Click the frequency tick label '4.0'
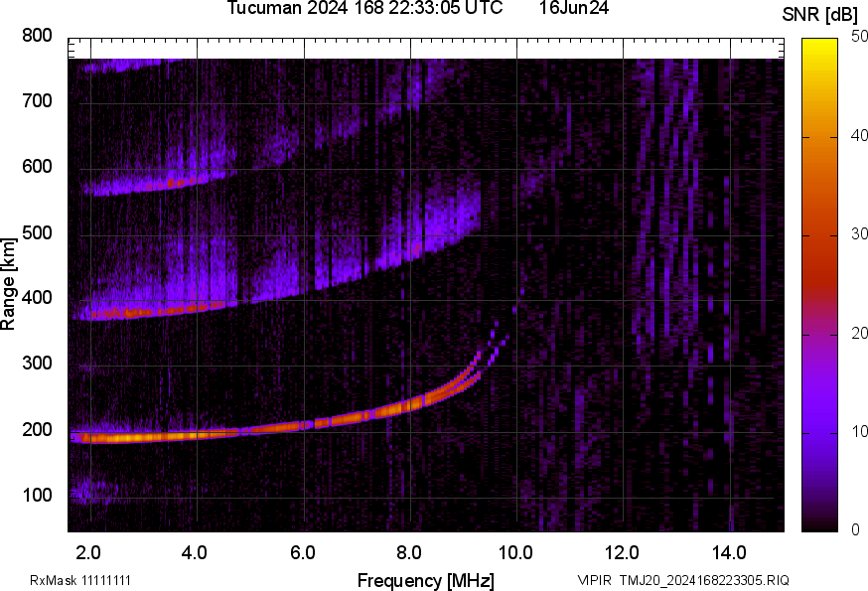This screenshot has width=868, height=591. 195,553
